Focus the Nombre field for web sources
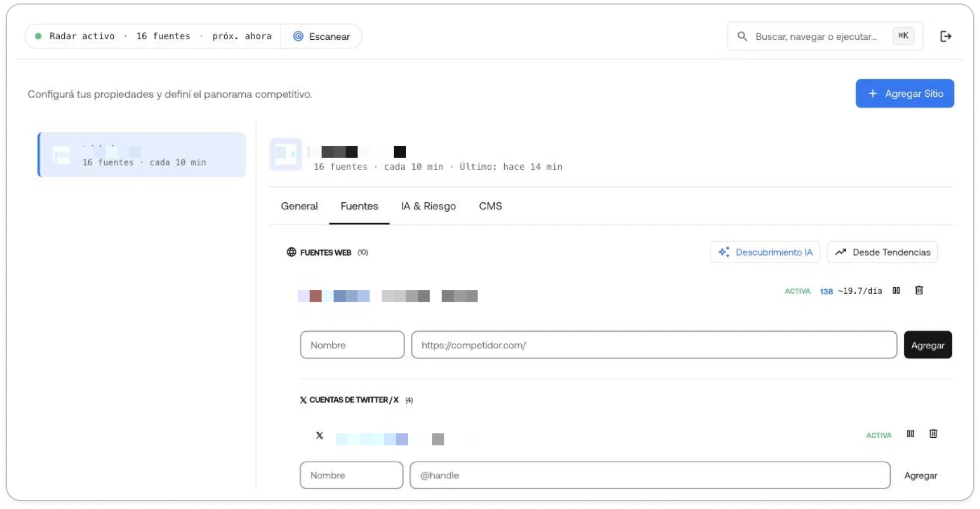This screenshot has height=509, width=980. coord(352,345)
